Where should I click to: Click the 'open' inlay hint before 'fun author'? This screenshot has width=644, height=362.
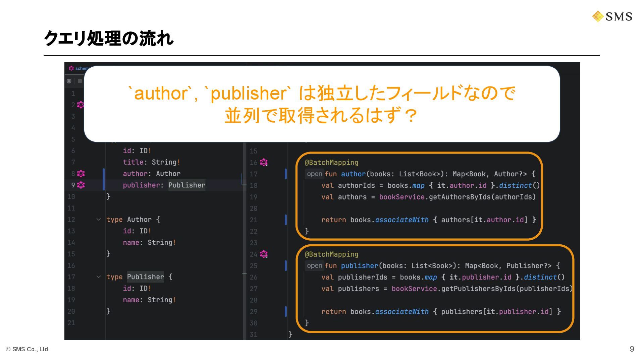314,174
